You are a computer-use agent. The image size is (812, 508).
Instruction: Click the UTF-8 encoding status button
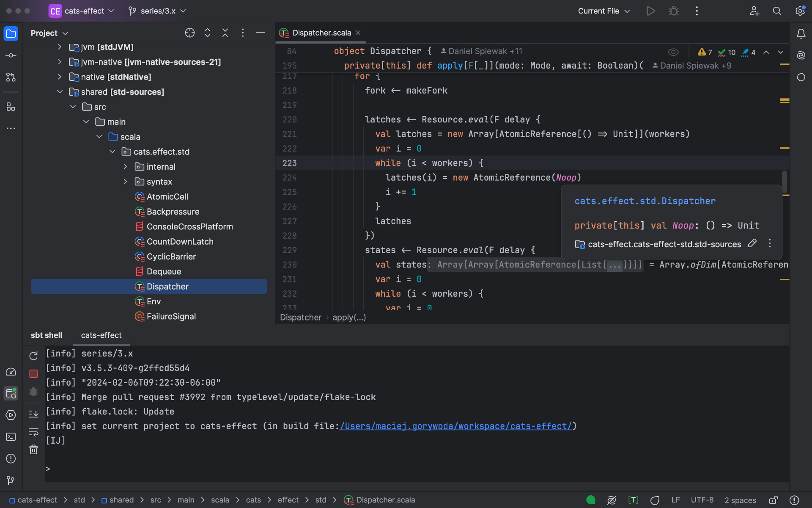(702, 500)
